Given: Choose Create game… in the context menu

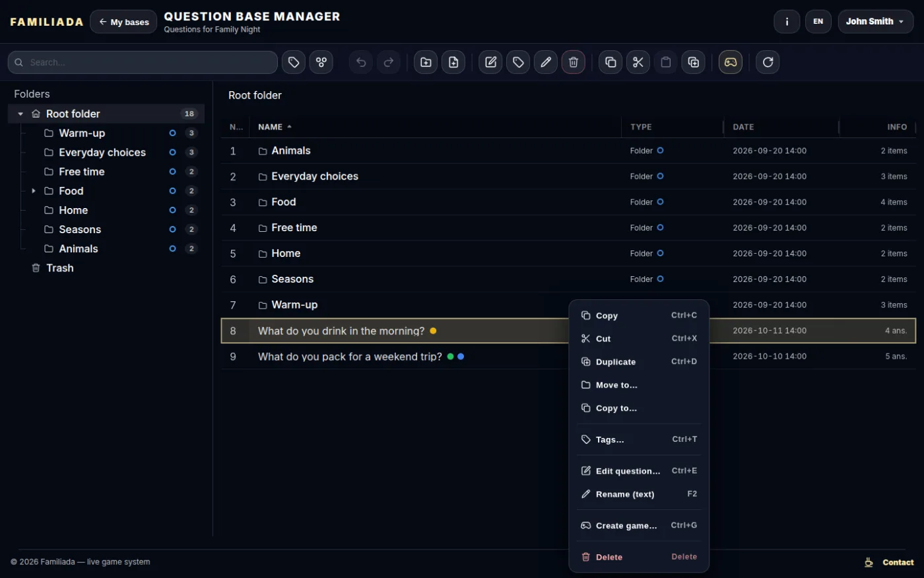Looking at the screenshot, I should click(x=639, y=526).
